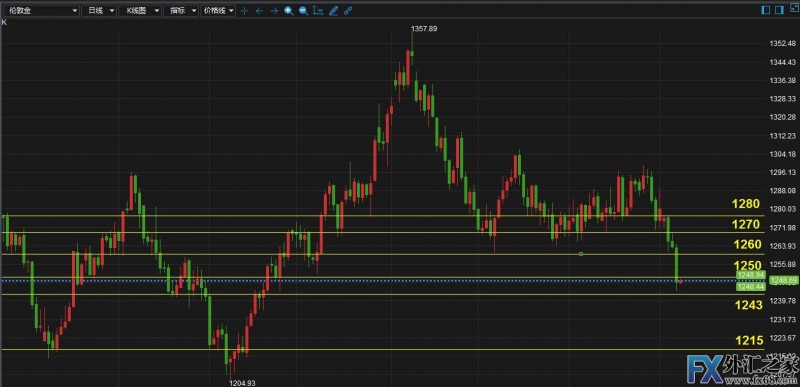Open the 指标 indicators dropdown
The height and width of the screenshot is (387, 800).
(181, 10)
